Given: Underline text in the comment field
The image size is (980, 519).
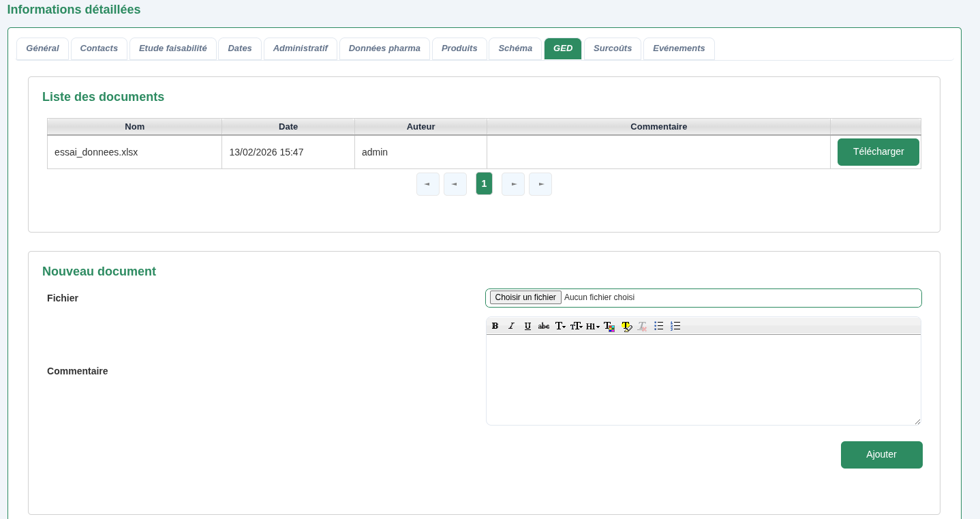Looking at the screenshot, I should point(527,326).
